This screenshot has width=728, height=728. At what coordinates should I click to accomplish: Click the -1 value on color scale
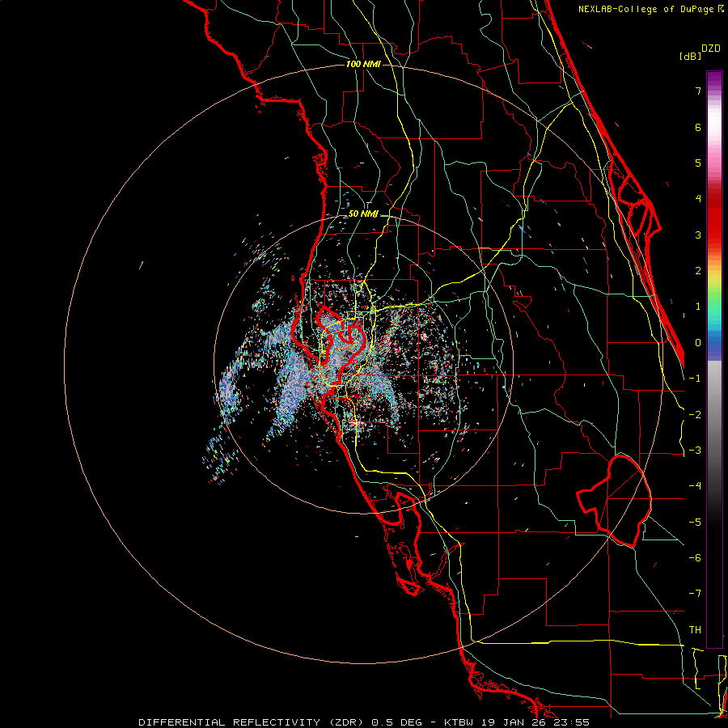pos(695,379)
